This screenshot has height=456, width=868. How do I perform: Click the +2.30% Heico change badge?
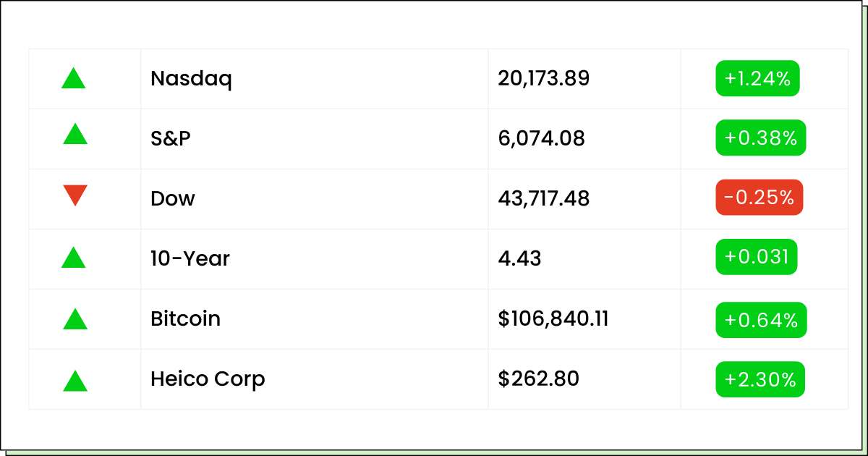760,379
